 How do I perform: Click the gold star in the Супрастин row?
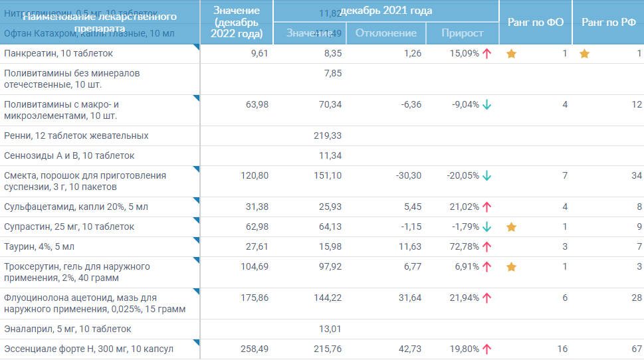click(x=511, y=227)
